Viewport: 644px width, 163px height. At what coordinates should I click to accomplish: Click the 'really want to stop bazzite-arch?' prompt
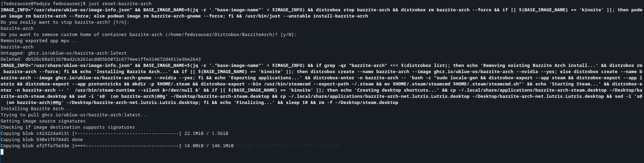point(65,22)
